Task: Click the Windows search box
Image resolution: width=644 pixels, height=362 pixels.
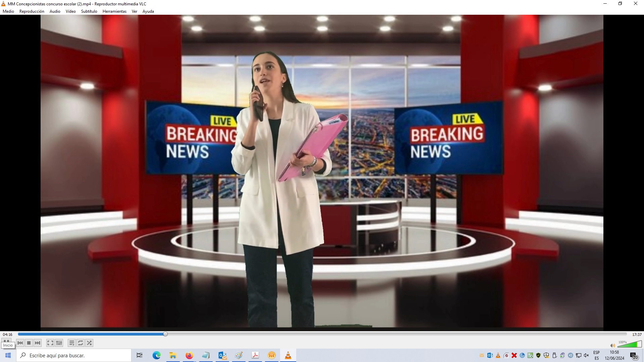Action: tap(74, 355)
